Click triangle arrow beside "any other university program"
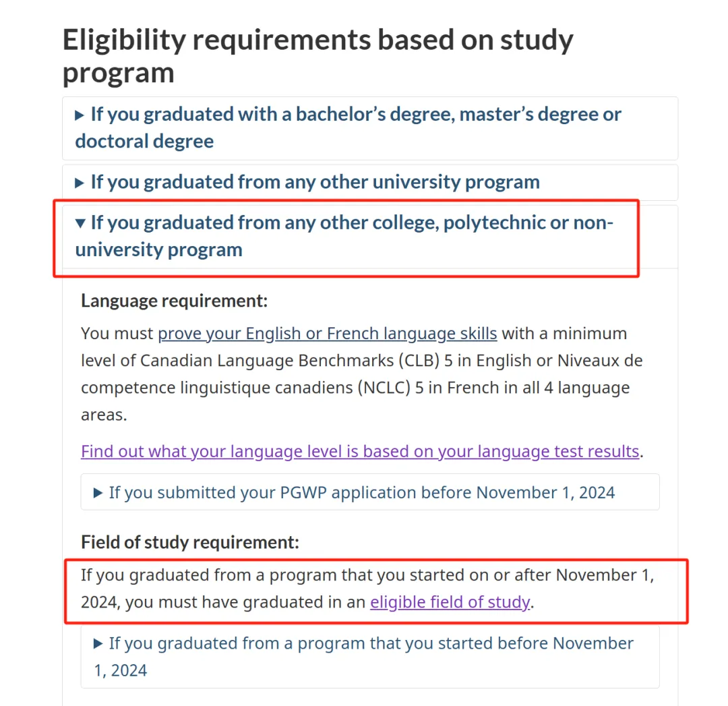The width and height of the screenshot is (728, 706). point(80,183)
